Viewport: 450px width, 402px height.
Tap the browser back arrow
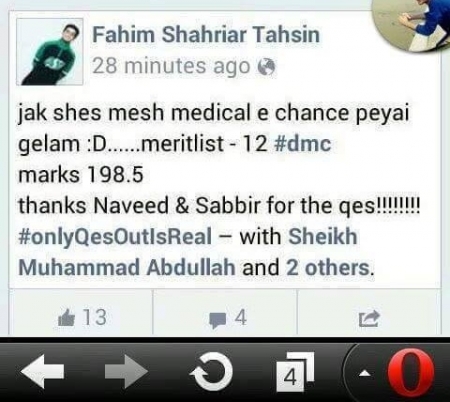[x=42, y=371]
